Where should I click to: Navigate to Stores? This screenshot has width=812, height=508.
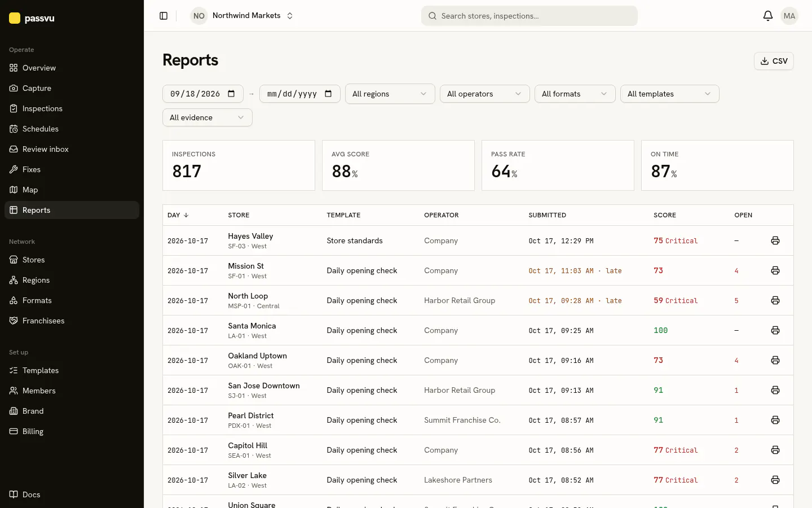click(72, 260)
